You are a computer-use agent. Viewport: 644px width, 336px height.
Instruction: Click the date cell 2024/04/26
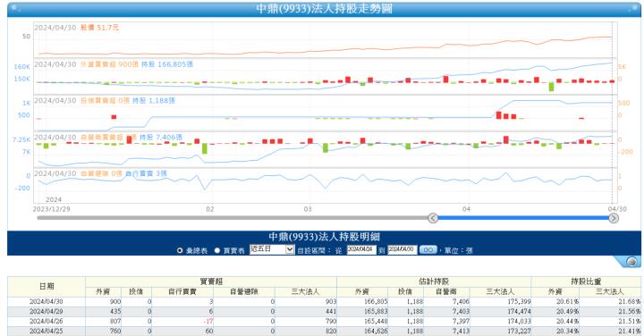point(46,321)
